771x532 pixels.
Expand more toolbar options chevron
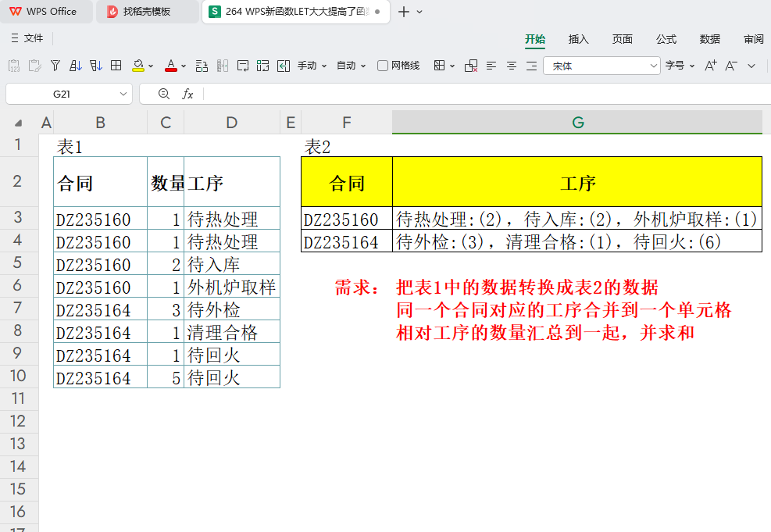click(x=751, y=66)
